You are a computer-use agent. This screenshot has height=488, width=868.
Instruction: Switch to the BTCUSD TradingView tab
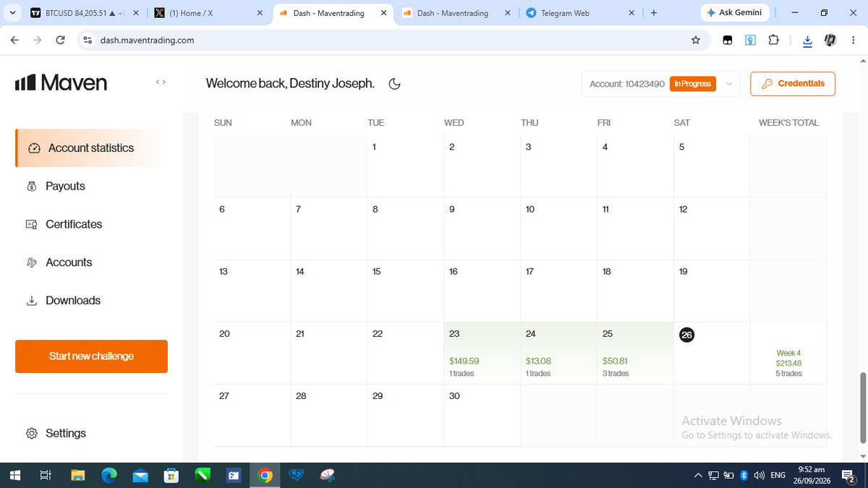pos(85,13)
